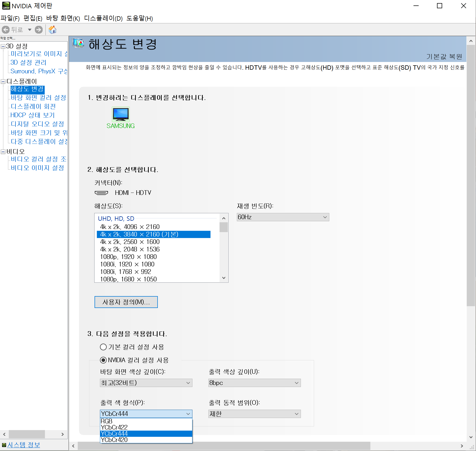
Task: Open 3D 설정 관리 in the tree
Action: pos(28,62)
